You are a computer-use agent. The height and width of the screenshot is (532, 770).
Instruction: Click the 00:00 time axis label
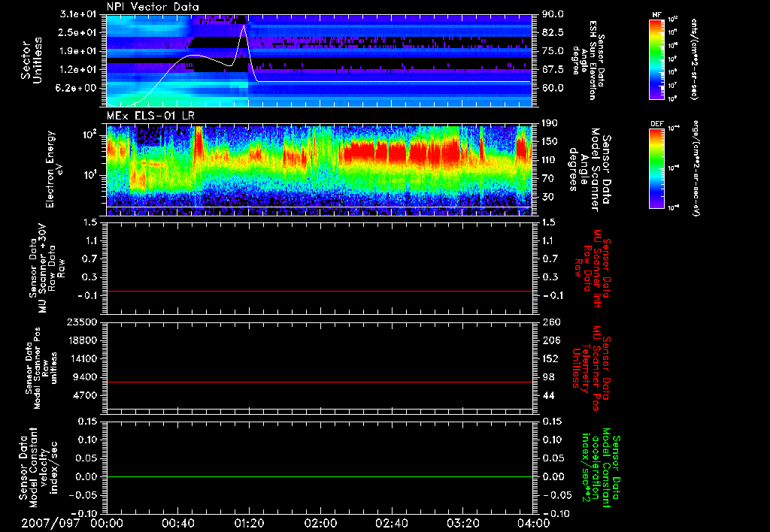pos(107,523)
